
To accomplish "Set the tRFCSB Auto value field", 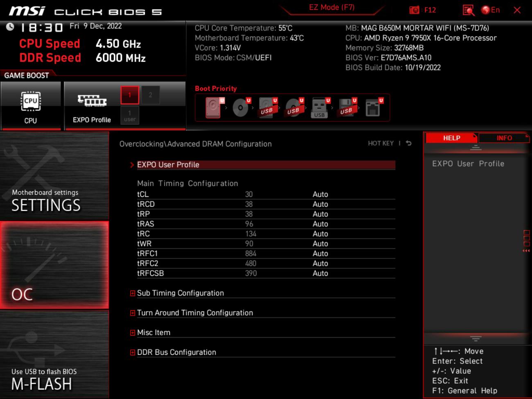I will 320,273.
